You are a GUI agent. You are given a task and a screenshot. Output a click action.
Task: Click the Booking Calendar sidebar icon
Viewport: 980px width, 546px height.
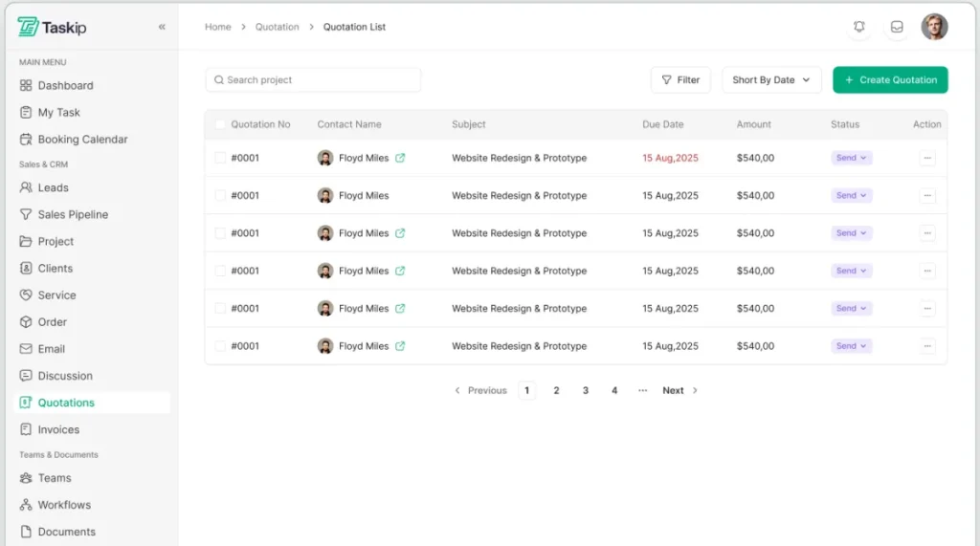click(x=26, y=140)
